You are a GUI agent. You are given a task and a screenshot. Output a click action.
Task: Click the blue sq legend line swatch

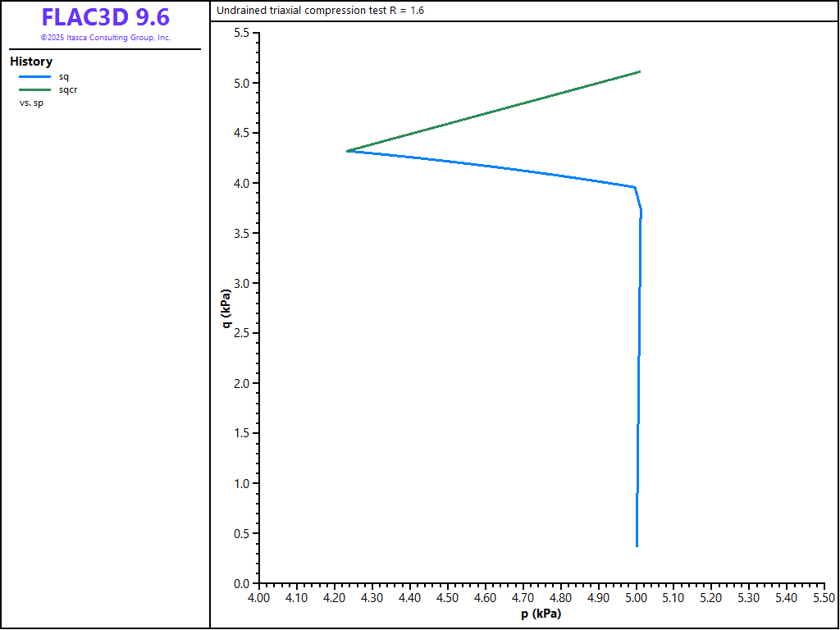[34, 77]
